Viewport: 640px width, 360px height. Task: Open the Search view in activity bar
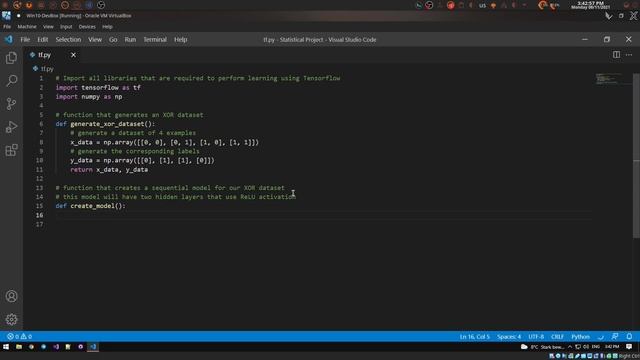point(11,80)
